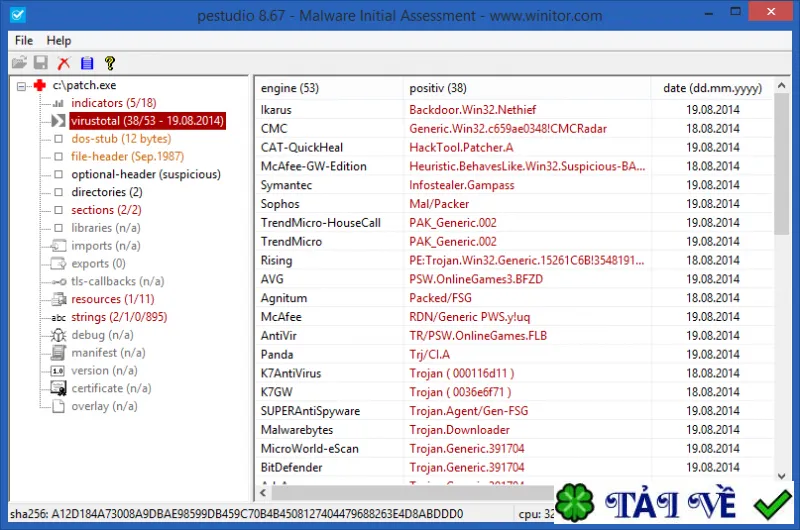Select optional-header (suspicious) node
The height and width of the screenshot is (530, 800).
pyautogui.click(x=146, y=174)
